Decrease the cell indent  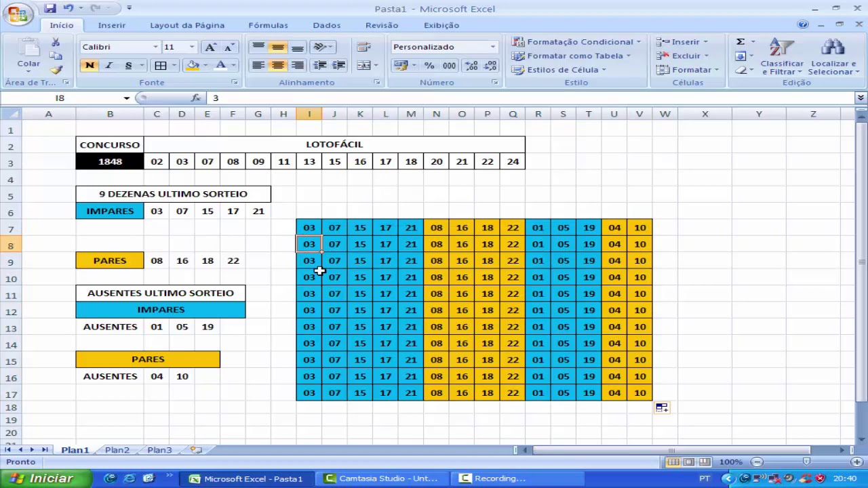coord(319,66)
